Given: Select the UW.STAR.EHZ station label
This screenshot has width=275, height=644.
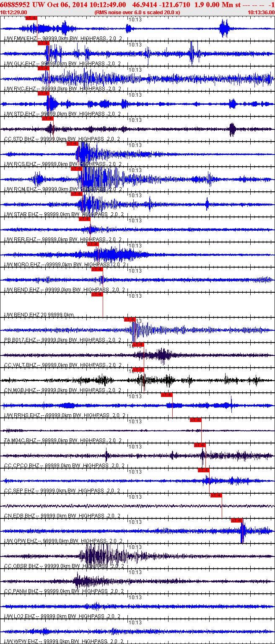Looking at the screenshot, I should (64, 214).
